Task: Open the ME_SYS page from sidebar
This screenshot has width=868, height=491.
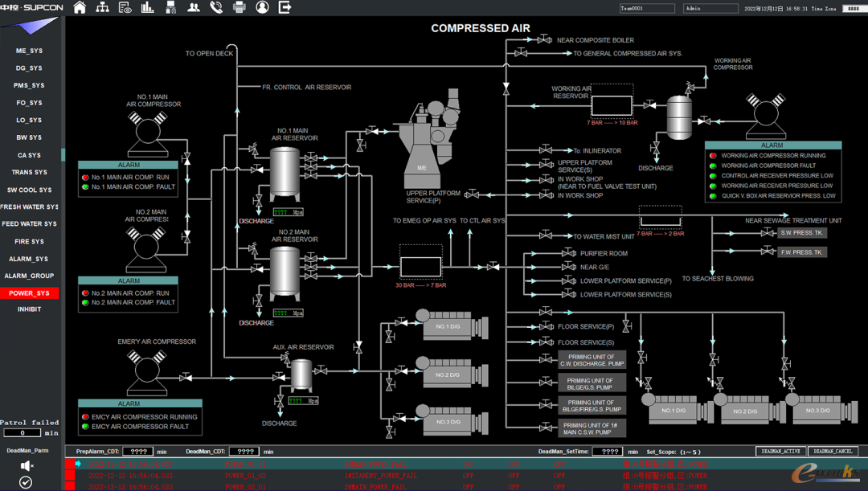Action: click(30, 51)
